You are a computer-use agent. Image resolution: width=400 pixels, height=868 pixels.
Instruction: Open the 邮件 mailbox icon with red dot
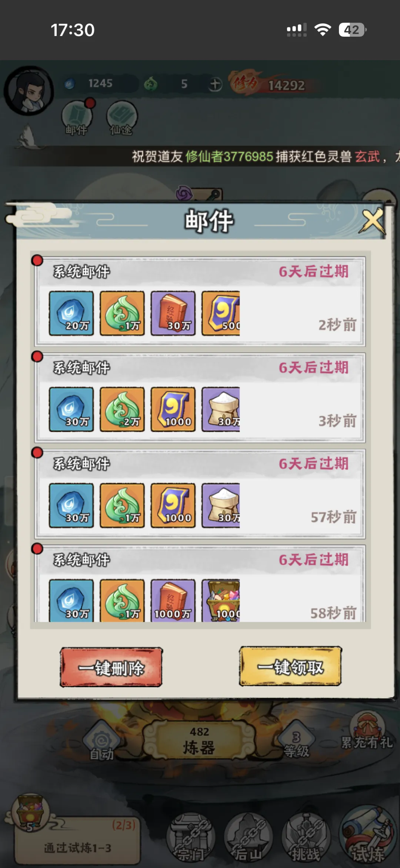77,118
